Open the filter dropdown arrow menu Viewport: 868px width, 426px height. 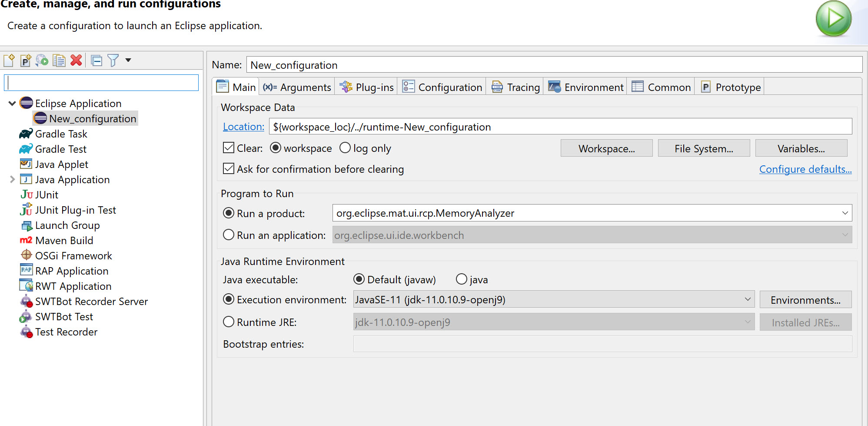tap(128, 60)
